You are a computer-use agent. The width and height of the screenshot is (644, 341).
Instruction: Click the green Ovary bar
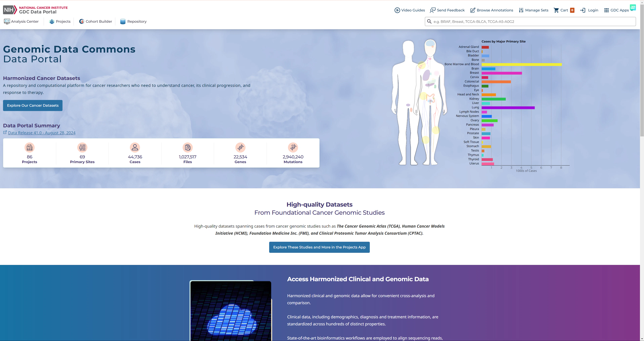tap(489, 121)
